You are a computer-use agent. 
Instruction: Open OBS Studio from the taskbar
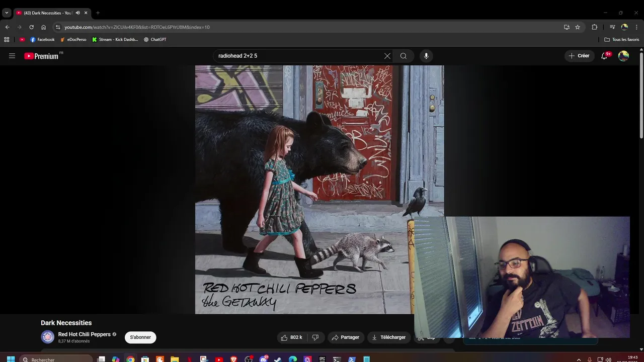tap(249, 359)
